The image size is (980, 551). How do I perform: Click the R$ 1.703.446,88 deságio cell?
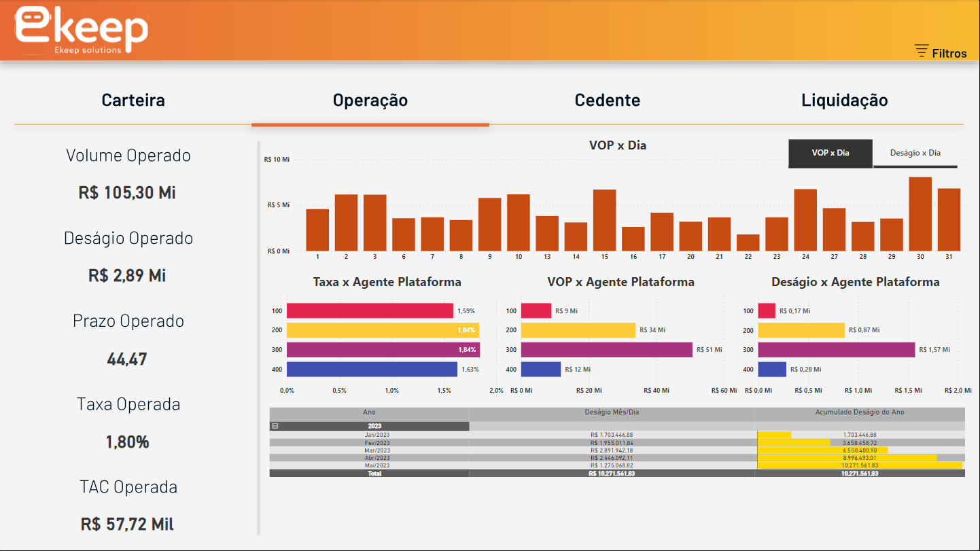pyautogui.click(x=612, y=435)
